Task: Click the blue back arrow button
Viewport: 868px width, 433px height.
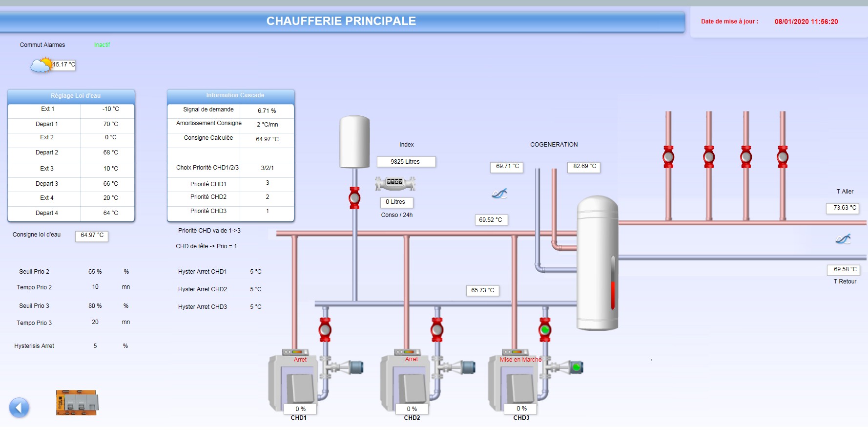Action: click(x=19, y=407)
